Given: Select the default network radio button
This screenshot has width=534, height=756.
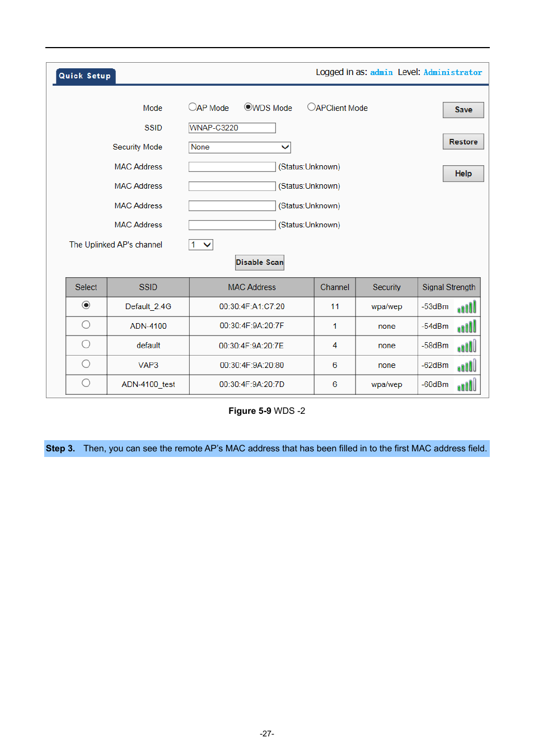Looking at the screenshot, I should (86, 344).
